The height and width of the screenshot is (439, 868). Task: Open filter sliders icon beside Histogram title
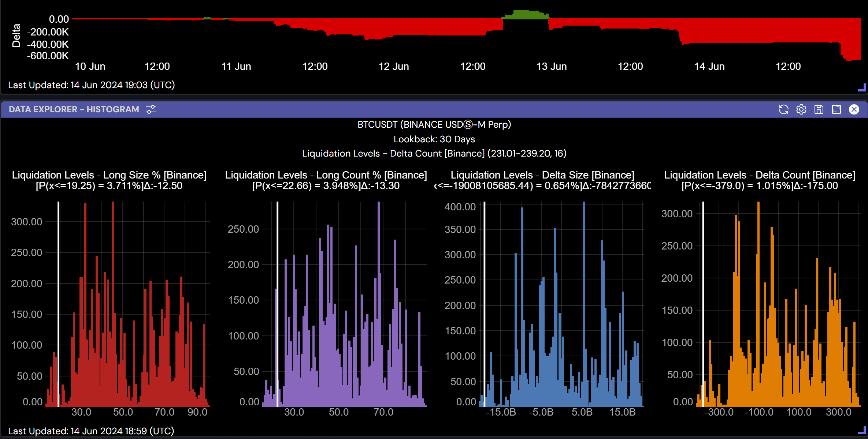pyautogui.click(x=151, y=109)
